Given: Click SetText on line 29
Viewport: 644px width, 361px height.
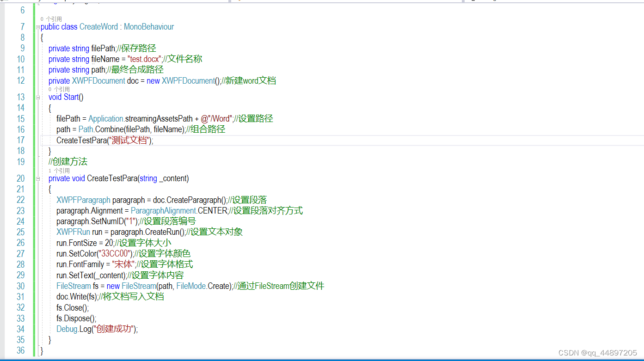Looking at the screenshot, I should [81, 275].
